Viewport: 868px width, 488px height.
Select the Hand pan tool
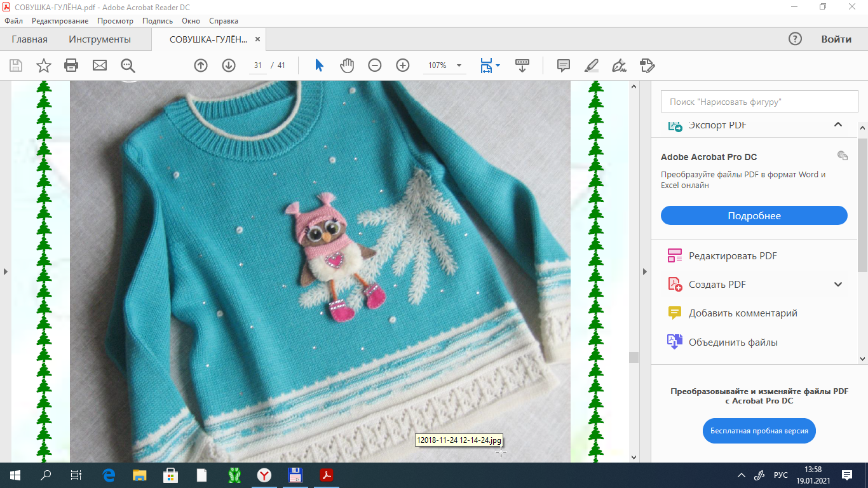click(x=346, y=65)
